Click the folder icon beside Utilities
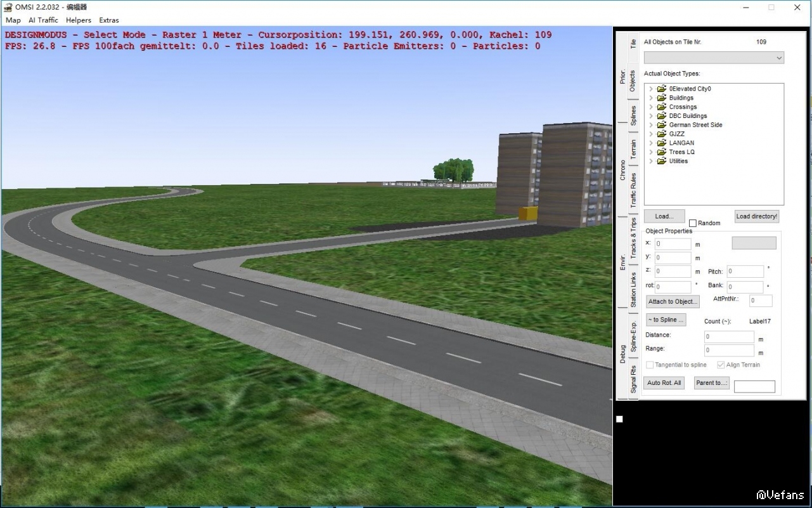 coord(662,161)
